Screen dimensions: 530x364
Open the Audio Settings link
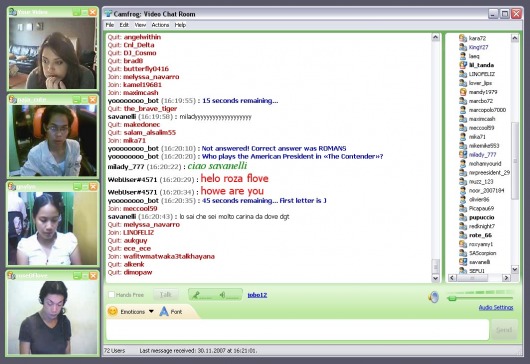tap(496, 307)
